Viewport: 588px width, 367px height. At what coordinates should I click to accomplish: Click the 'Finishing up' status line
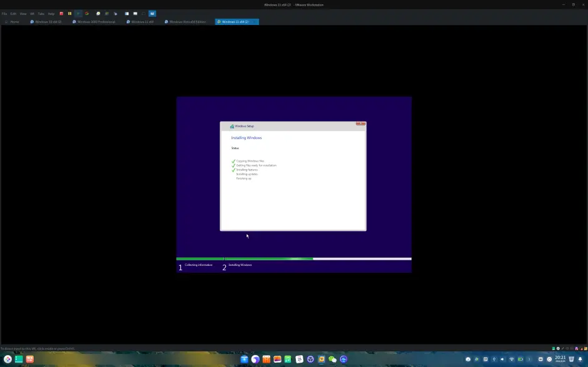[x=243, y=179]
